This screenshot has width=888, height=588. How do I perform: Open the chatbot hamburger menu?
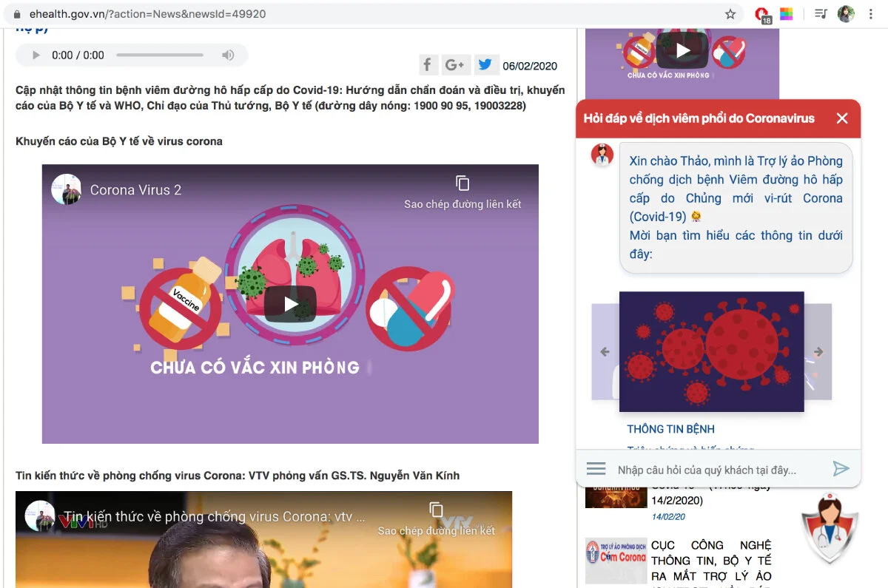point(596,469)
